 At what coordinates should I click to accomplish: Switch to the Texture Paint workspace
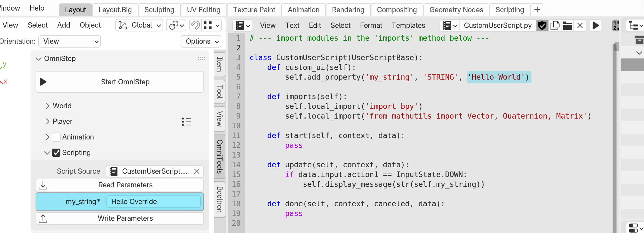coord(254,10)
